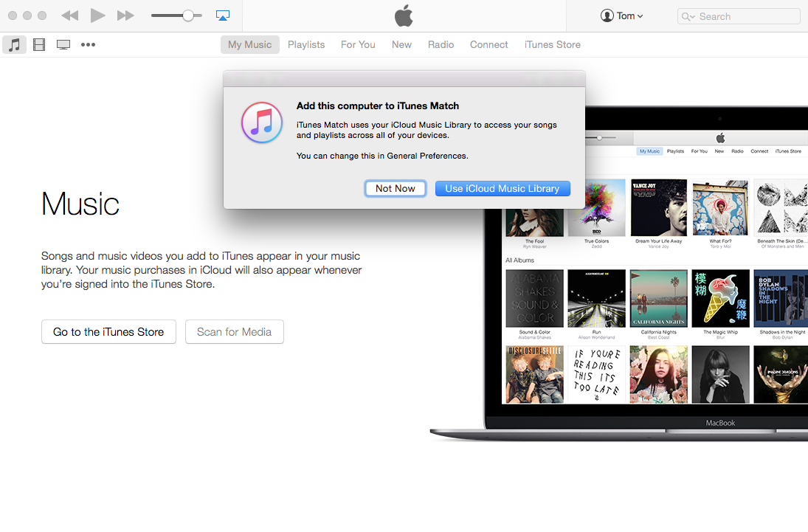Click the Next track fast-forward button

[x=125, y=15]
